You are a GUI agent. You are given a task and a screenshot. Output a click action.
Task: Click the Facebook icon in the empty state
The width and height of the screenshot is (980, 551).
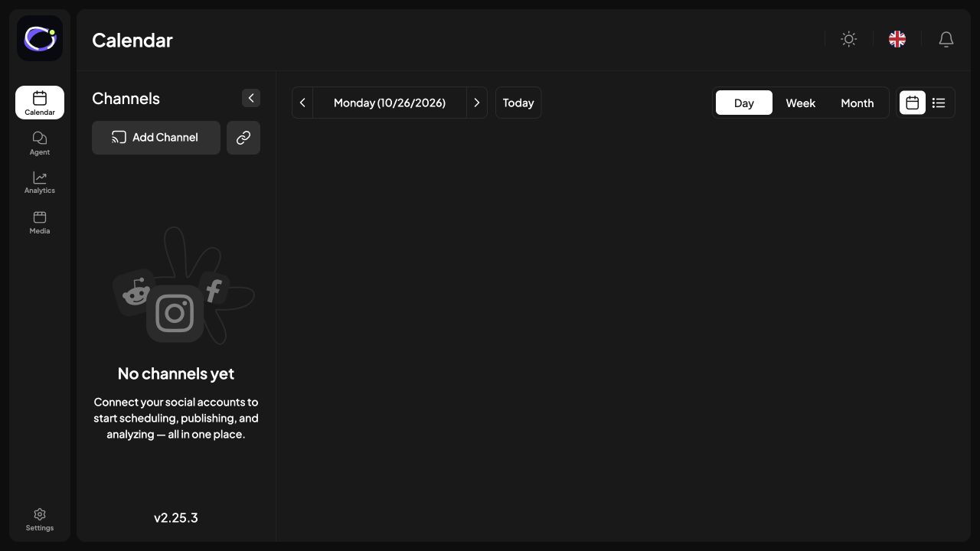[x=214, y=290]
